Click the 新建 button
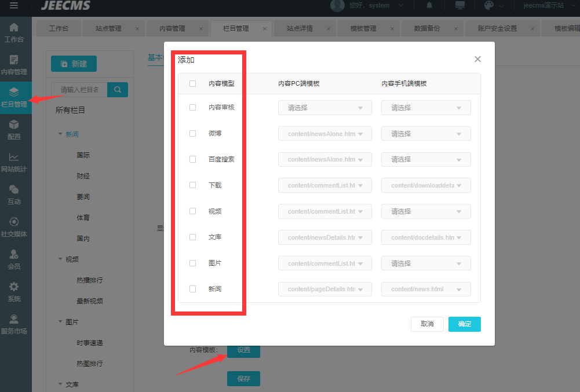This screenshot has height=392, width=580. click(74, 64)
